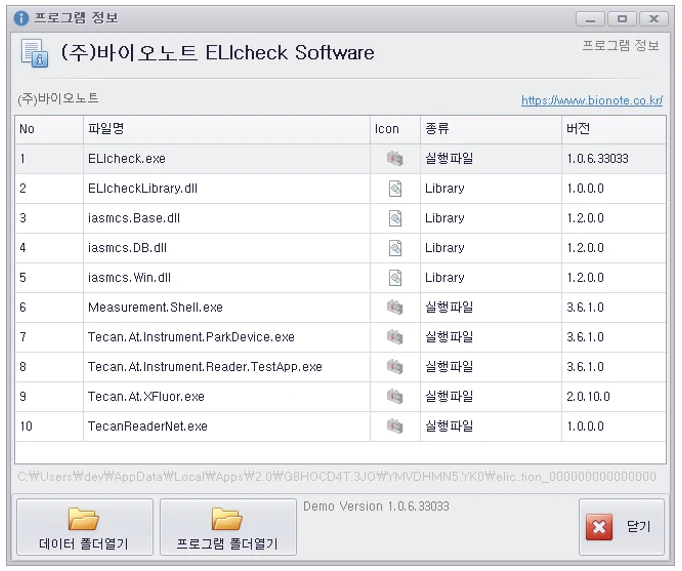Select Tecan.At.Instrument.Reader.TestApp.exe file name
The width and height of the screenshot is (682, 571).
pyautogui.click(x=205, y=367)
